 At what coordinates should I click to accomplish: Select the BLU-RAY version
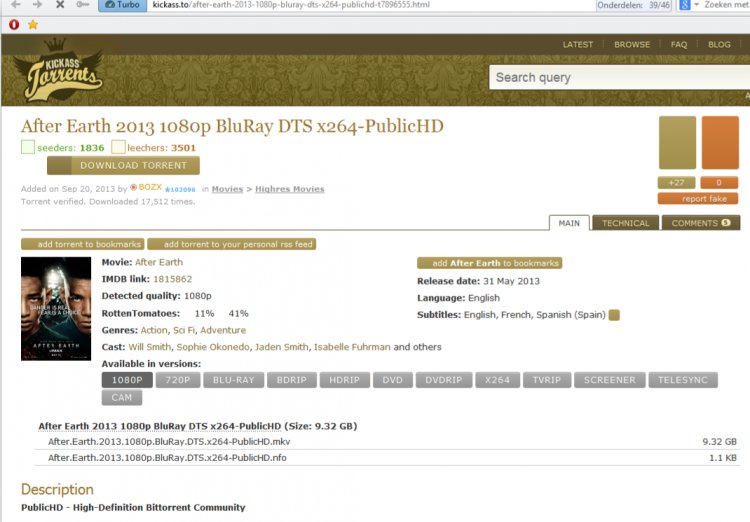233,380
